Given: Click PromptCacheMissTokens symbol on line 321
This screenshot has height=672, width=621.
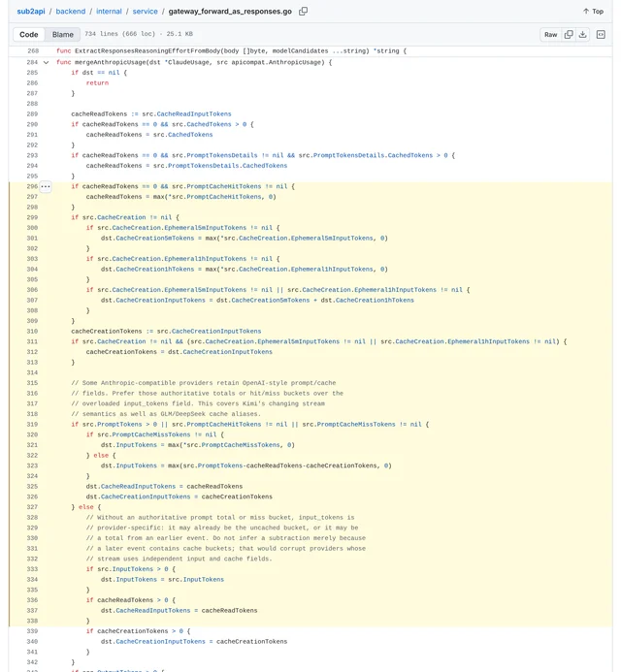Looking at the screenshot, I should coord(241,445).
